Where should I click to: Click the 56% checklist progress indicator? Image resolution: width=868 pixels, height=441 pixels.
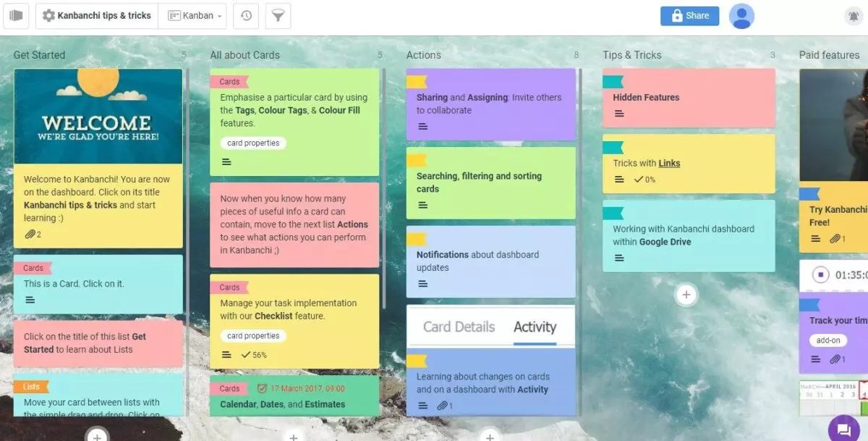255,355
